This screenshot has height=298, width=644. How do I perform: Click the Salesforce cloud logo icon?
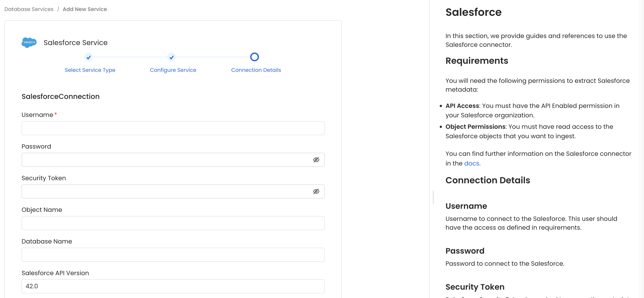pyautogui.click(x=29, y=42)
